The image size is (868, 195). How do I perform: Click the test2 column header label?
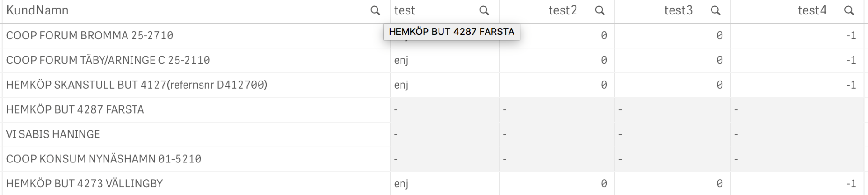[562, 10]
